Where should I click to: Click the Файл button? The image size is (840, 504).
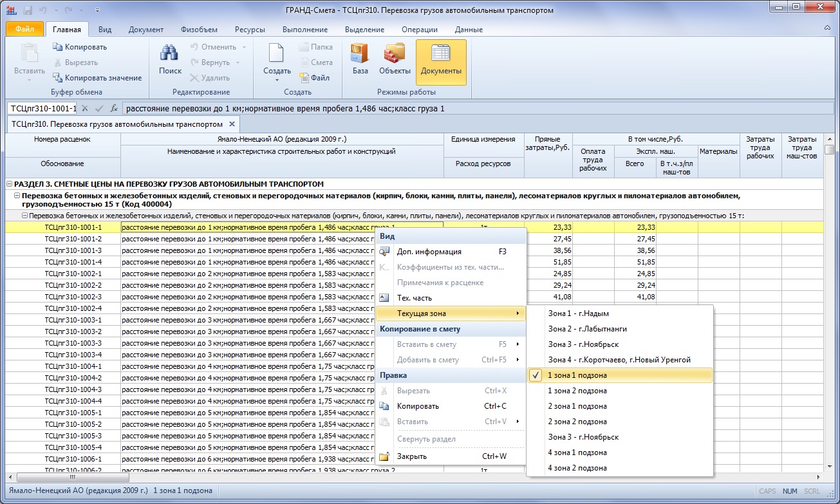point(24,30)
